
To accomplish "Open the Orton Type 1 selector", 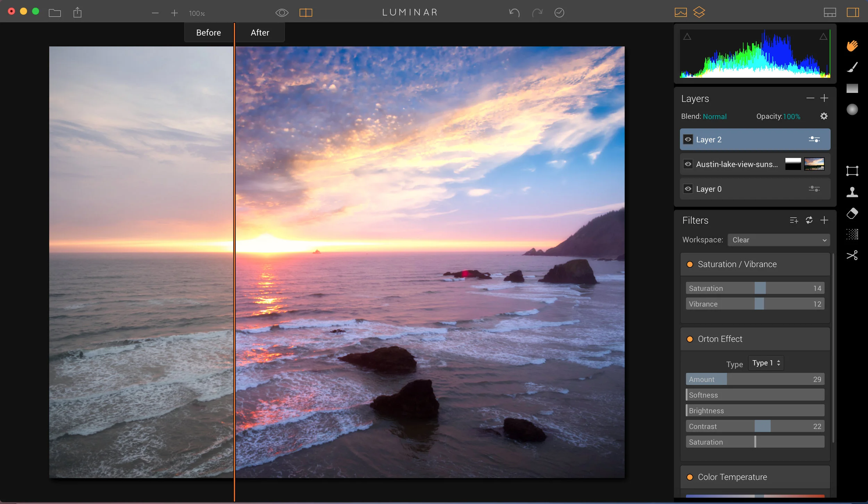I will (x=766, y=363).
